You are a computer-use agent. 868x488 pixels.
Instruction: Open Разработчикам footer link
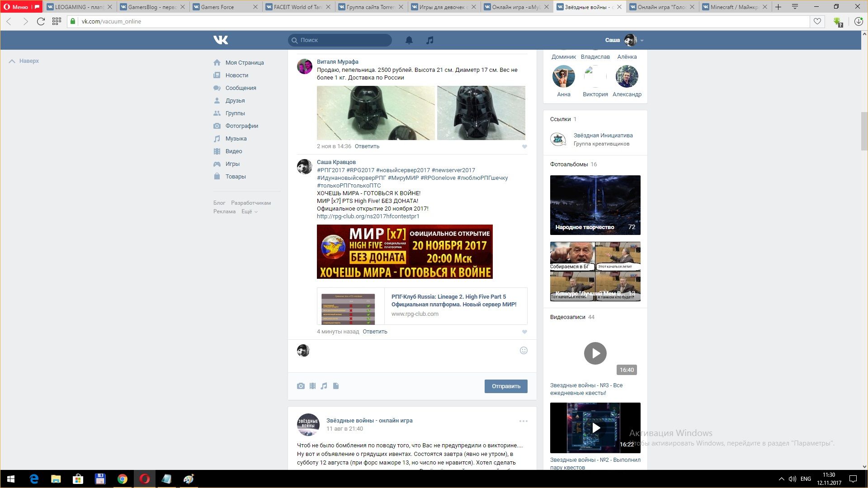251,203
